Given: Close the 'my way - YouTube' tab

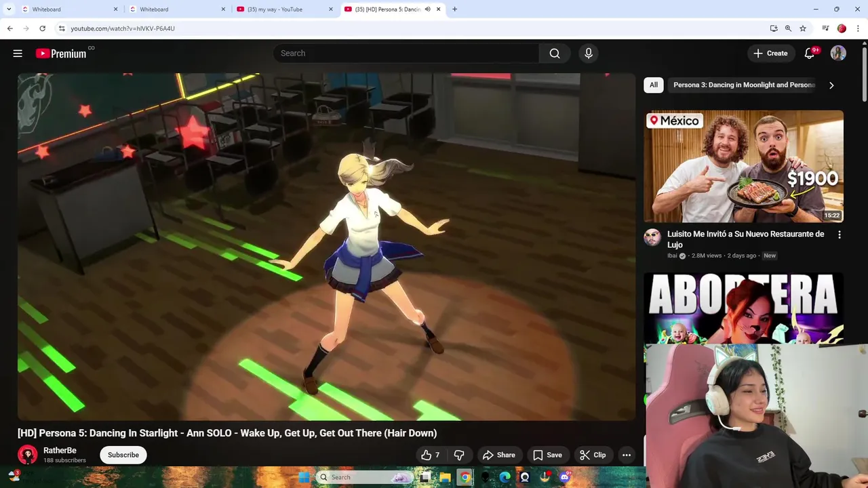Looking at the screenshot, I should tap(331, 9).
